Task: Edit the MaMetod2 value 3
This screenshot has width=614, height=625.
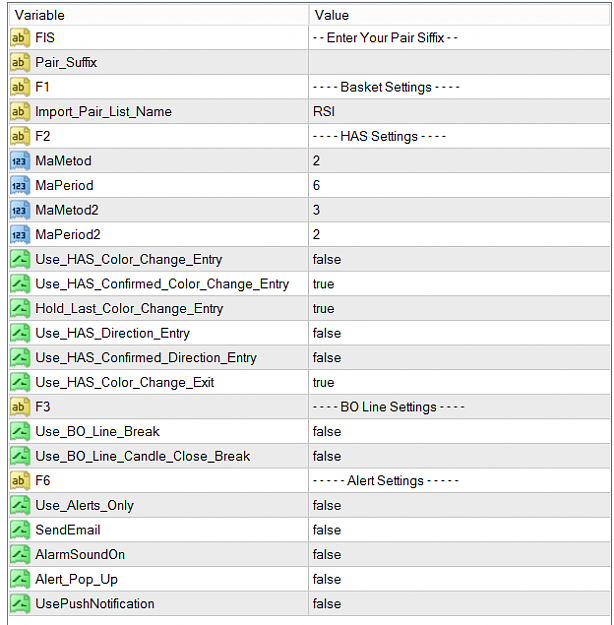Action: coord(459,210)
